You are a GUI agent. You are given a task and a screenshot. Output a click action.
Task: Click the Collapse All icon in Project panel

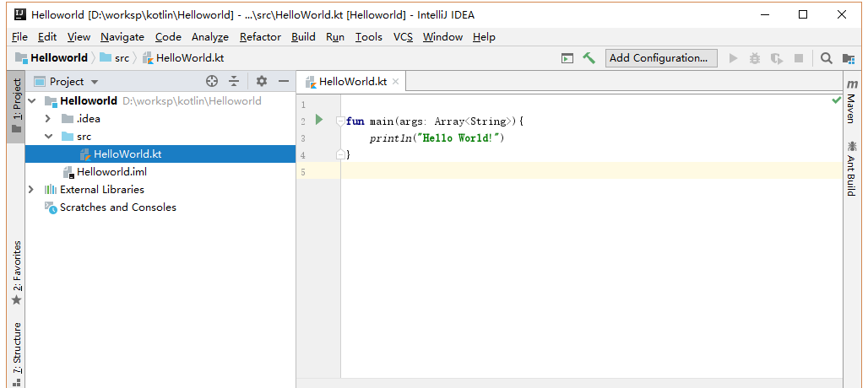click(x=234, y=82)
